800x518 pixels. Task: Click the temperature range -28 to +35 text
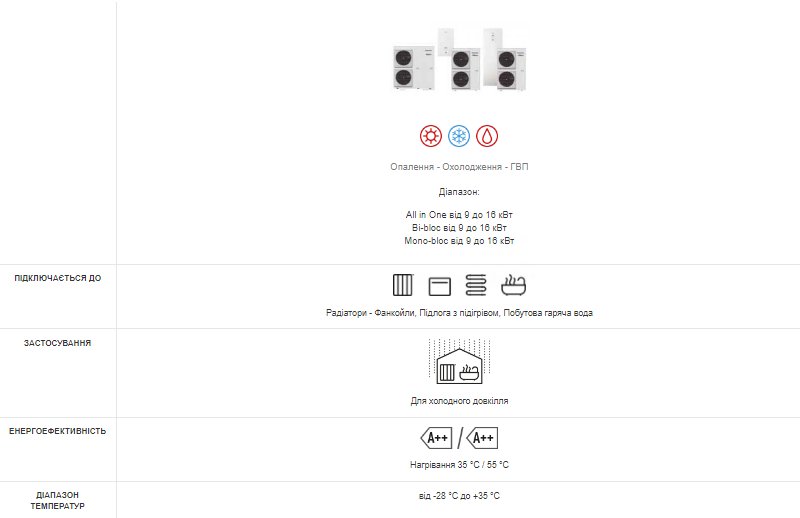pyautogui.click(x=459, y=496)
